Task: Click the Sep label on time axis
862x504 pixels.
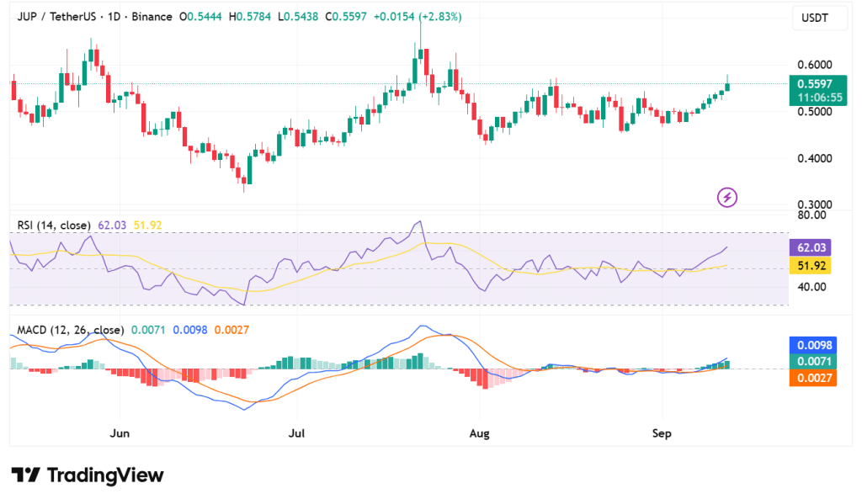Action: click(662, 434)
